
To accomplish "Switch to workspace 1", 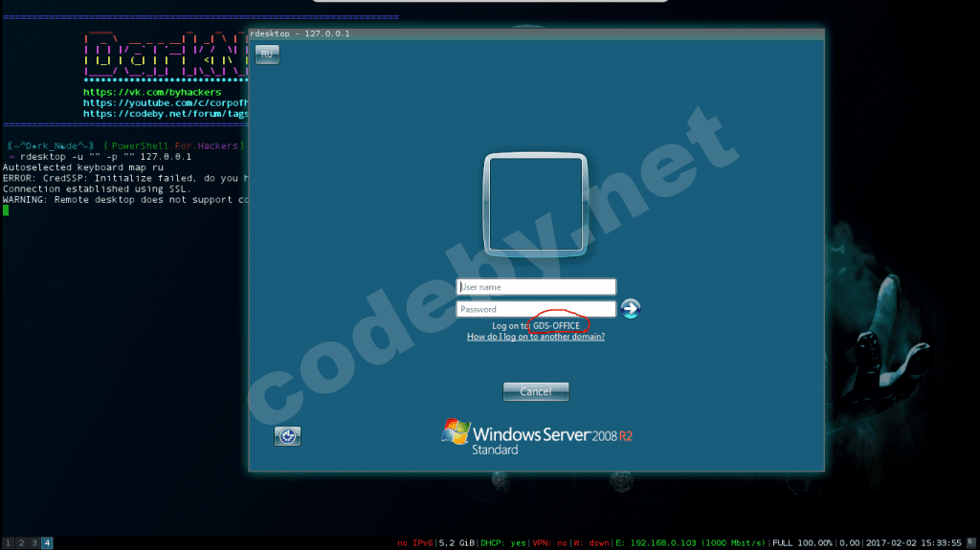I will [x=8, y=543].
